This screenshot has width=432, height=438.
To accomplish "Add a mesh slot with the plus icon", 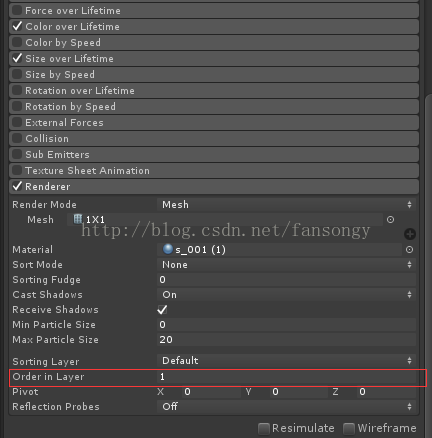I will pos(410,234).
